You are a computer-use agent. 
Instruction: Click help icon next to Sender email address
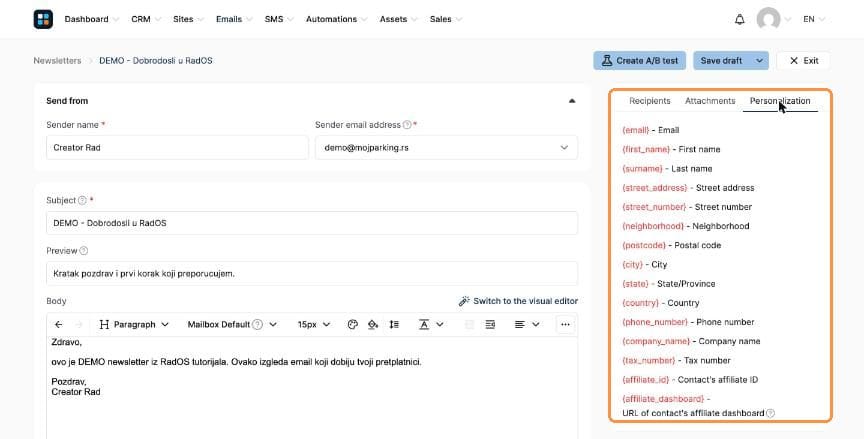(x=407, y=125)
